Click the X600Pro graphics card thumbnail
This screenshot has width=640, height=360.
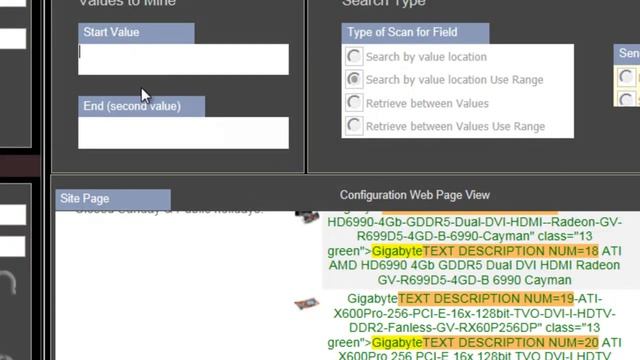tap(307, 303)
